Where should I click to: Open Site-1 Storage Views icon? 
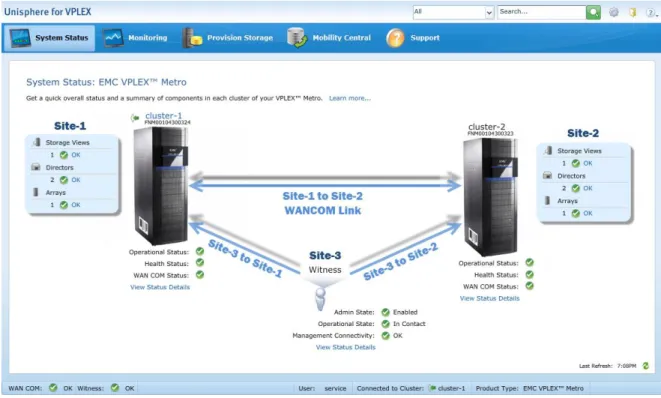coord(37,142)
